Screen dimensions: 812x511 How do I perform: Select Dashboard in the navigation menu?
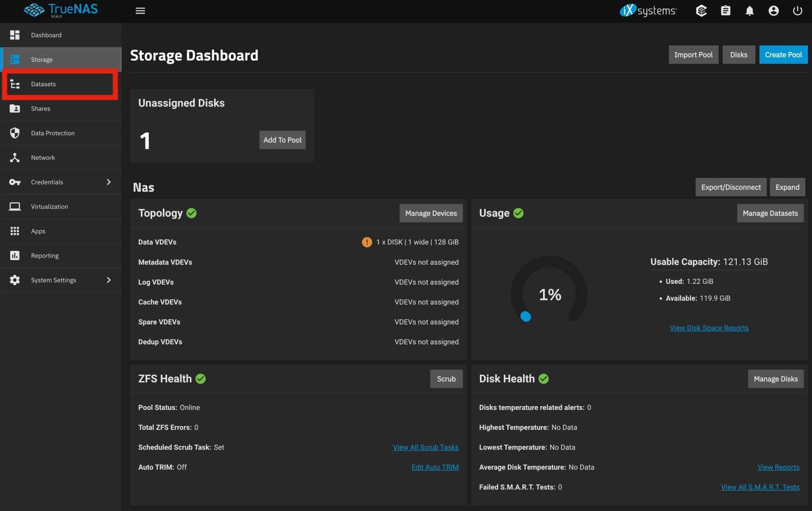click(x=46, y=35)
